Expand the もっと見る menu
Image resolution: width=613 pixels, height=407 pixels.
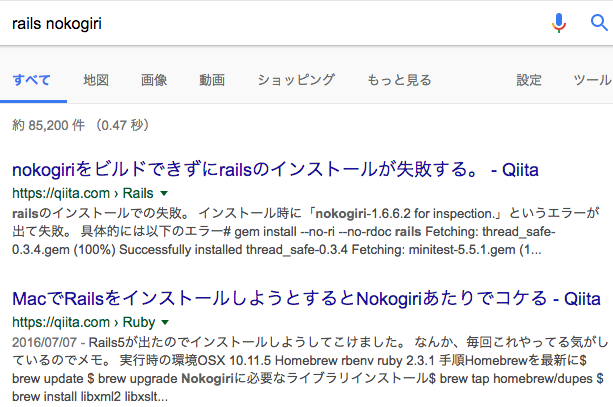[399, 80]
